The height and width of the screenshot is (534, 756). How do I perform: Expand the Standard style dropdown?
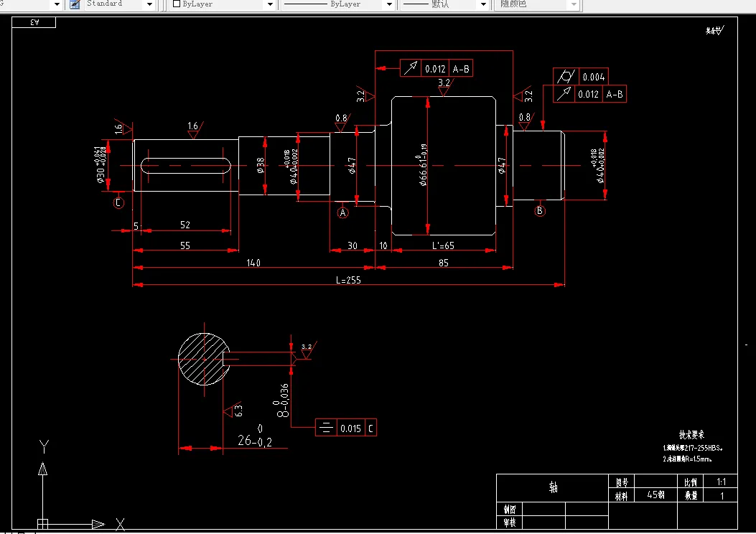click(149, 4)
